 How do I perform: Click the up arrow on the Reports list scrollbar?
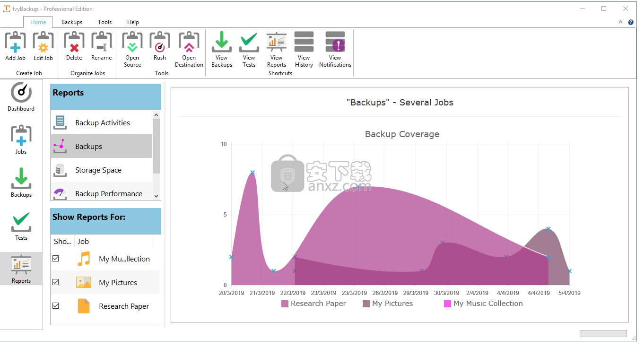(x=157, y=114)
